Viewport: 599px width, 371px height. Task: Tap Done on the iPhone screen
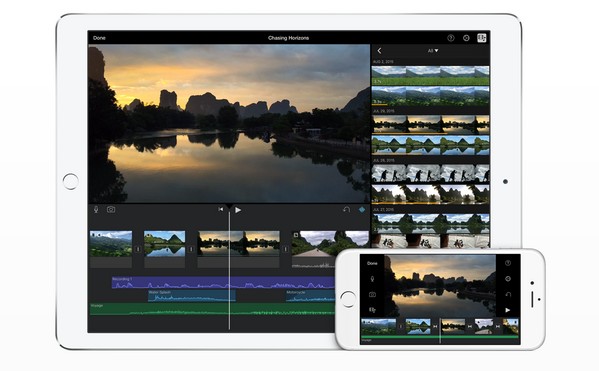[x=372, y=263]
